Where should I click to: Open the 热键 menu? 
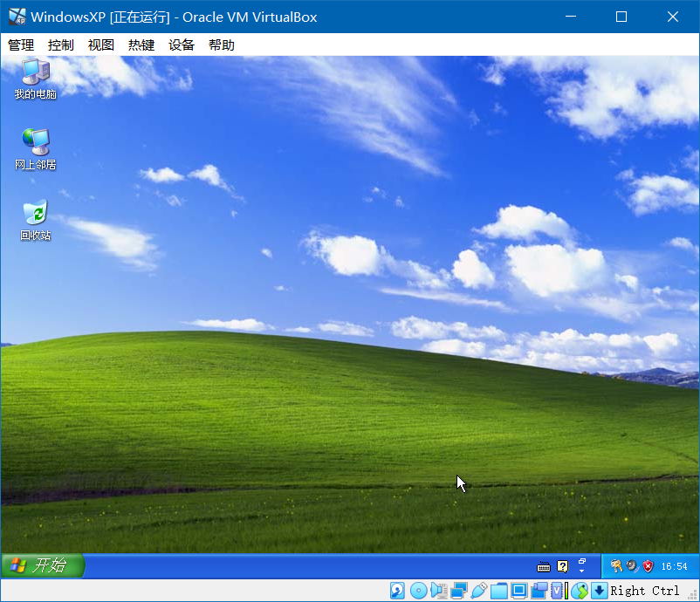tap(141, 45)
